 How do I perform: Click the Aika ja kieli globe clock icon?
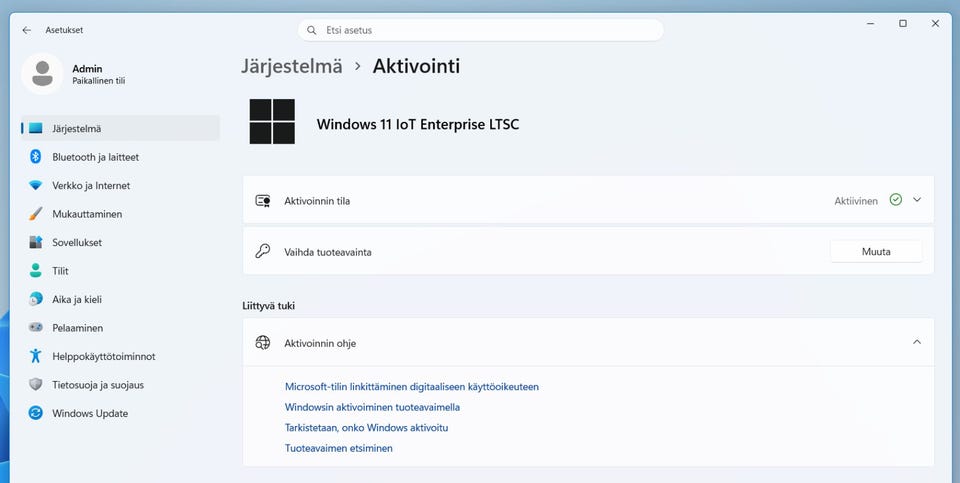pos(36,299)
